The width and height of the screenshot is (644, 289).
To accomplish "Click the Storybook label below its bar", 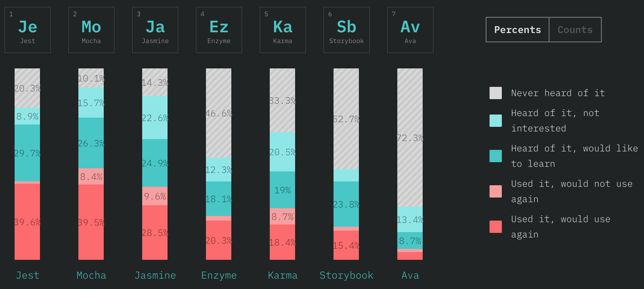I will 347,275.
